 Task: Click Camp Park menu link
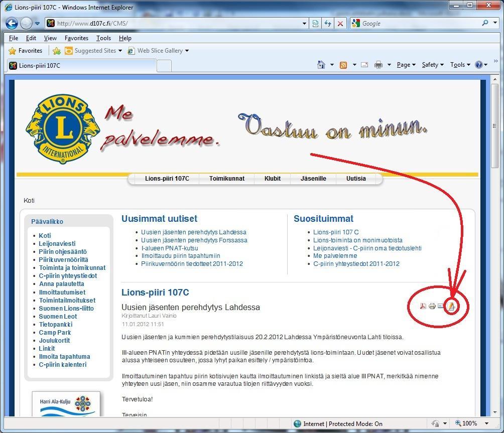pyautogui.click(x=55, y=333)
